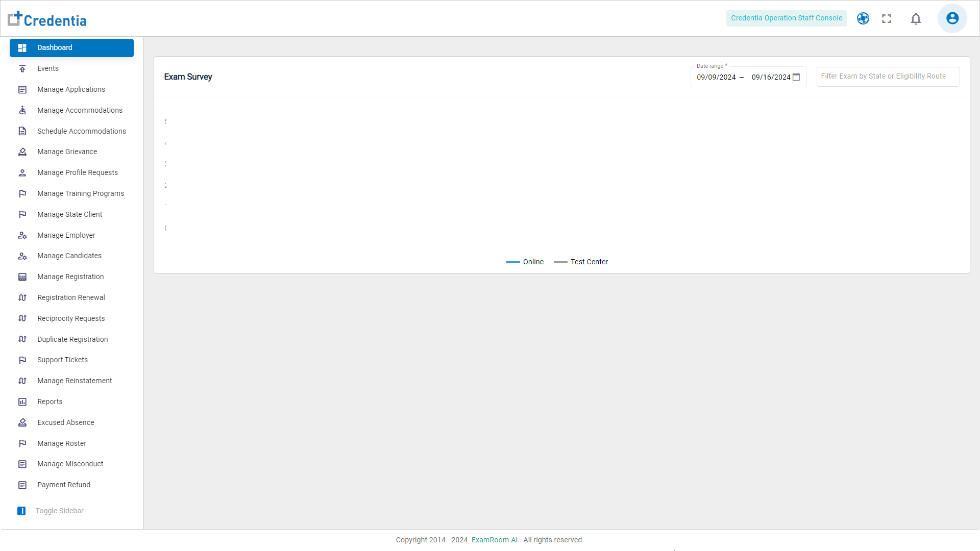Screen dimensions: 980x551
Task: Click the notification bell icon
Action: point(916,19)
